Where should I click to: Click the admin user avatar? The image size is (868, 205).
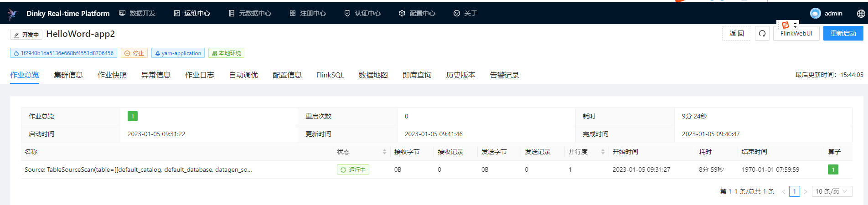pyautogui.click(x=816, y=13)
